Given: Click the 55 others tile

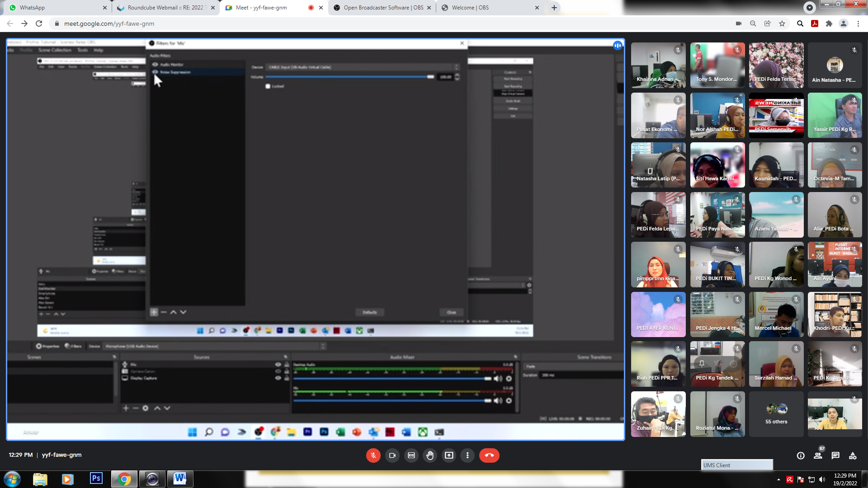Looking at the screenshot, I should click(776, 414).
